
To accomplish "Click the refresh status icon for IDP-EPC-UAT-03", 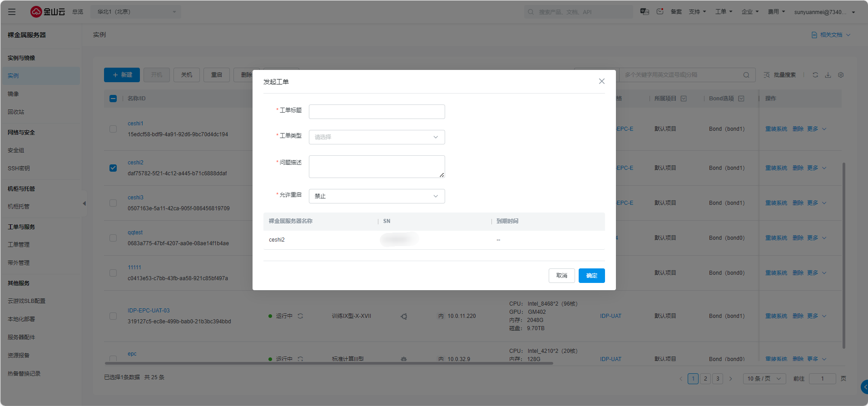I will [300, 316].
